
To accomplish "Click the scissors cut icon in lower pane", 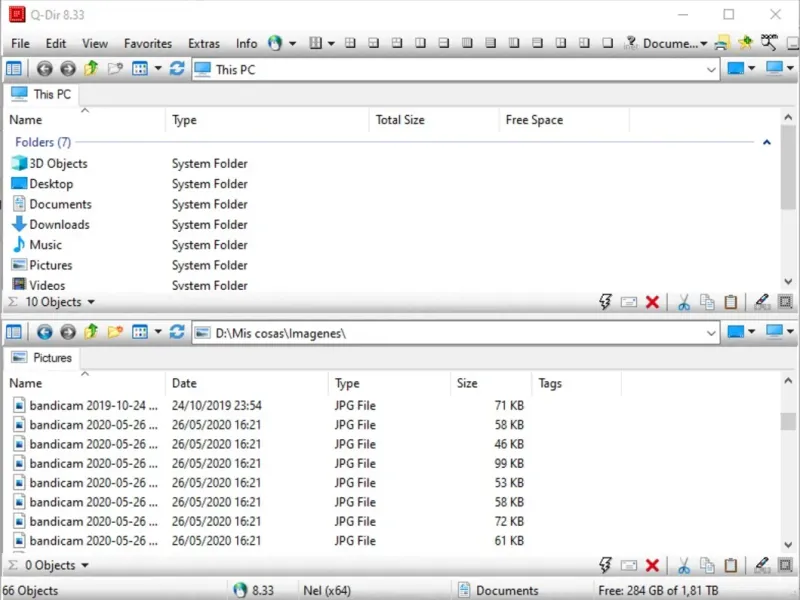I will (684, 565).
